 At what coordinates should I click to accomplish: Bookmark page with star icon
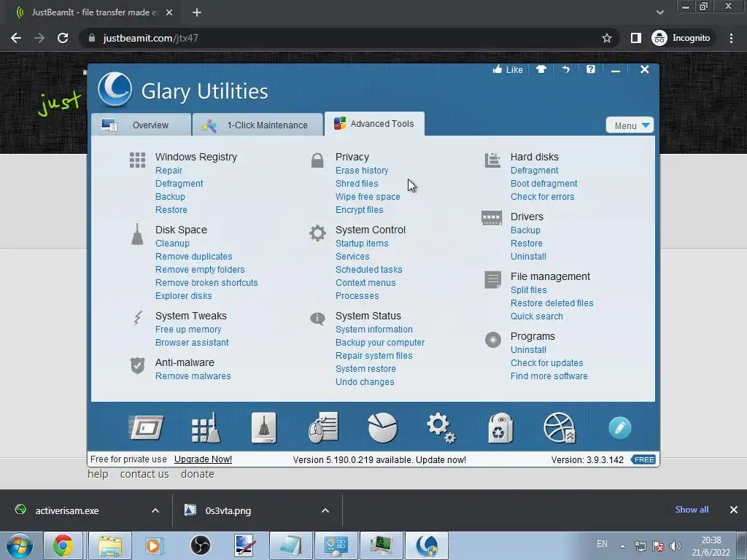pyautogui.click(x=606, y=38)
